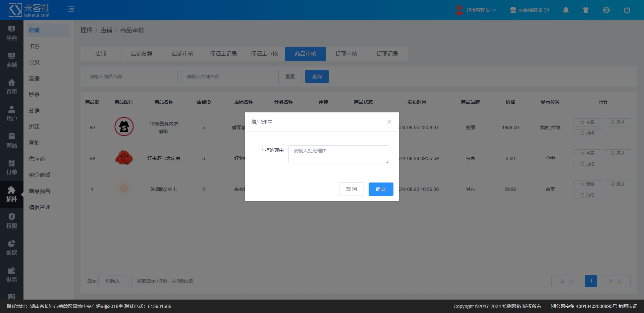This screenshot has width=644, height=313.
Task: Open the 数据 section in left sidebar
Action: tap(12, 248)
